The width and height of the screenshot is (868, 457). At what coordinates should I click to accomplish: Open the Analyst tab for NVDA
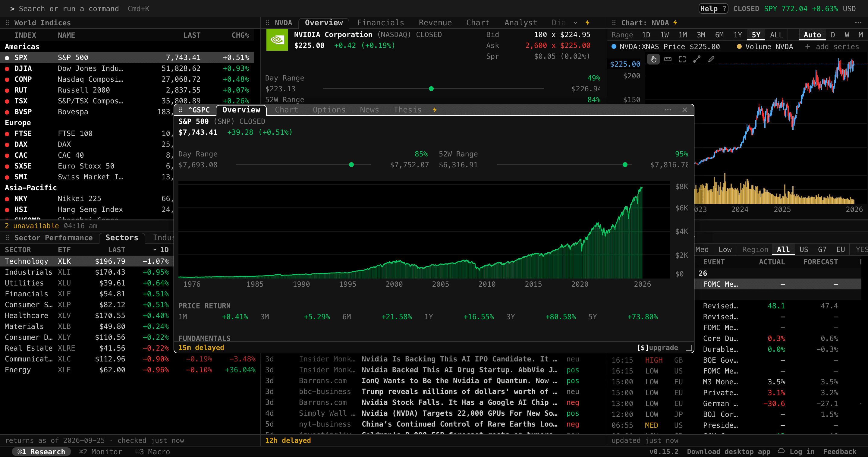point(520,23)
